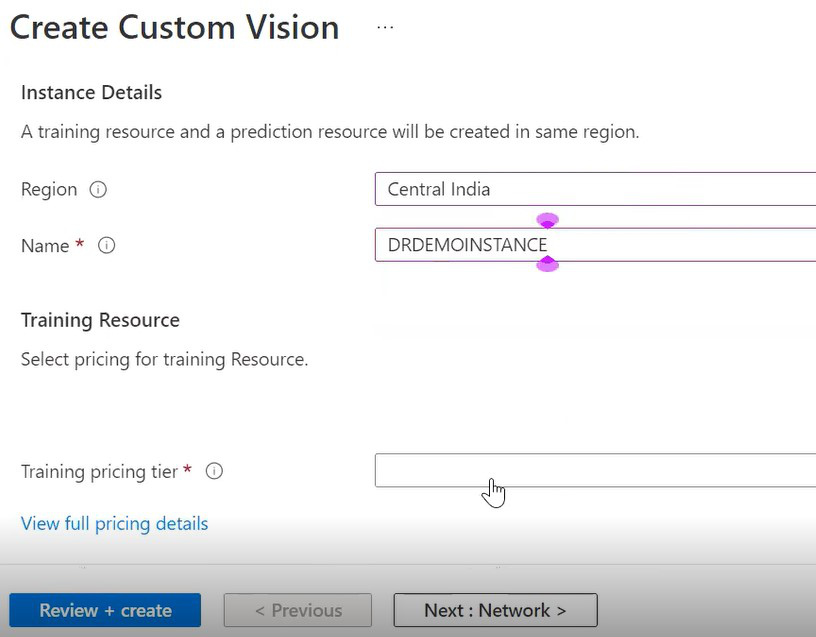Screen dimensions: 816x637
Task: Open the Region dropdown showing Central India
Action: coord(595,189)
